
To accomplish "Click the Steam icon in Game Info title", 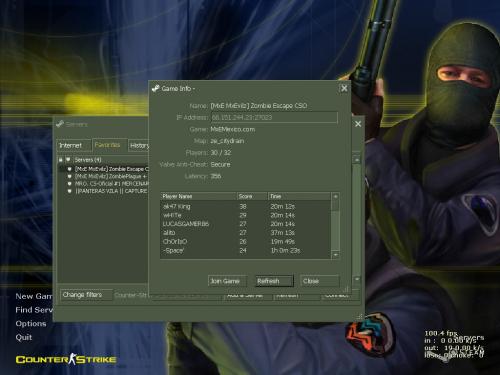I will [x=155, y=88].
